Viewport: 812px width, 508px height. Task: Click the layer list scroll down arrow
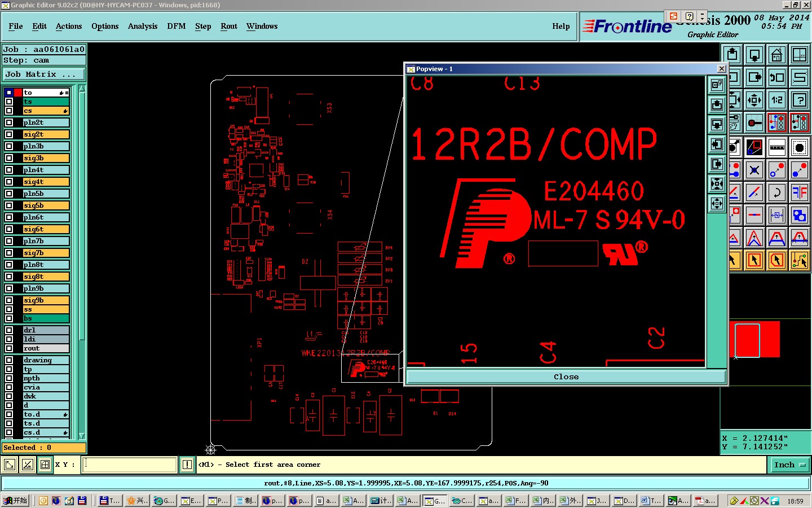82,436
